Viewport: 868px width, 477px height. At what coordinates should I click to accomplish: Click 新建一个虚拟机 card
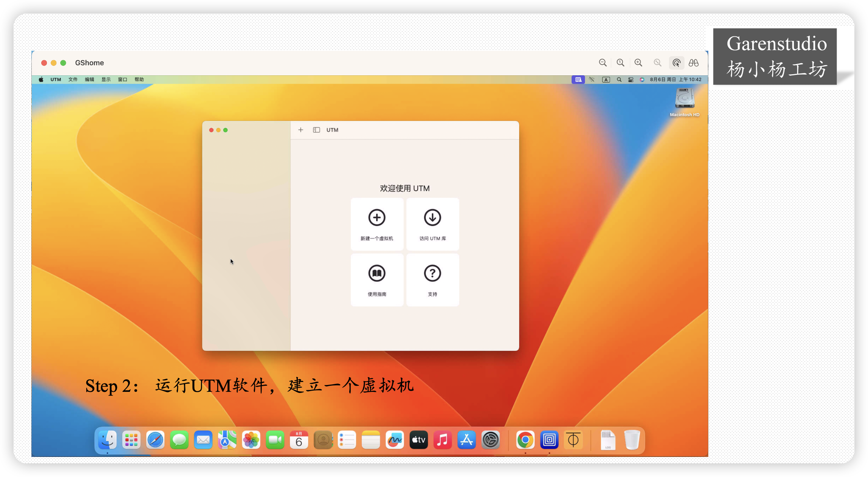click(x=377, y=224)
